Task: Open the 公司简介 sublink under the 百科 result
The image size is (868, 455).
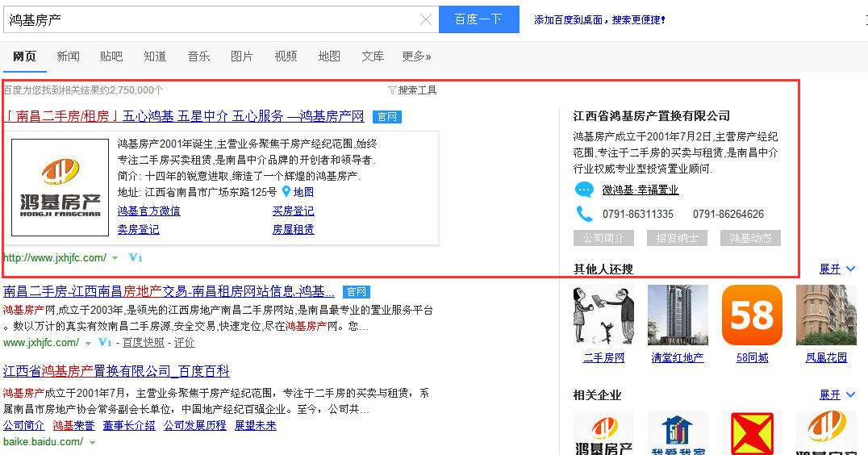Action: pyautogui.click(x=24, y=426)
